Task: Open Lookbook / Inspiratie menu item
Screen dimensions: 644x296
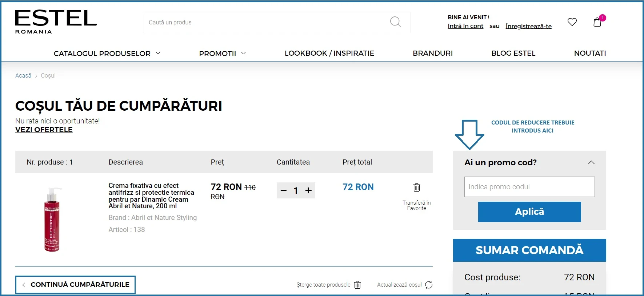Action: coord(329,53)
